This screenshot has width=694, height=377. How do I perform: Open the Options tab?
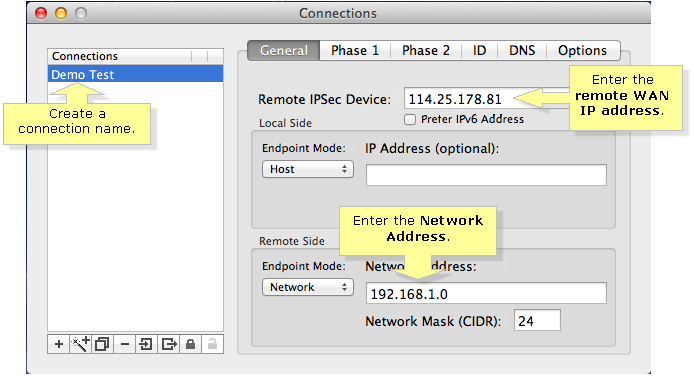[x=582, y=50]
